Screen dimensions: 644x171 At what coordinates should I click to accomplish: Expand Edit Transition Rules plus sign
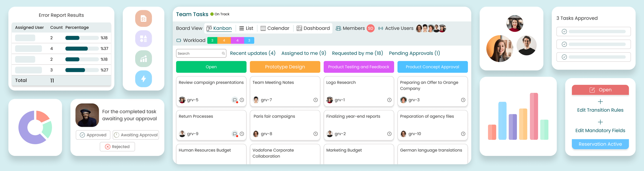click(x=600, y=102)
